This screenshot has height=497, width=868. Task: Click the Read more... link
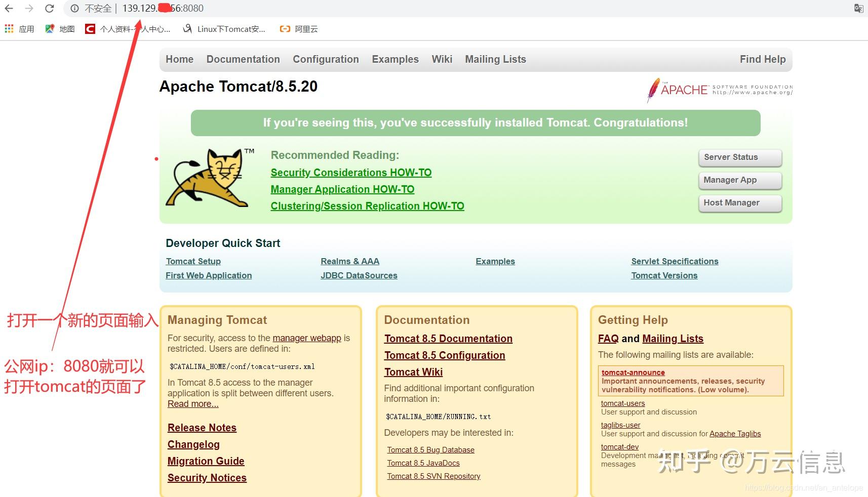pyautogui.click(x=193, y=404)
